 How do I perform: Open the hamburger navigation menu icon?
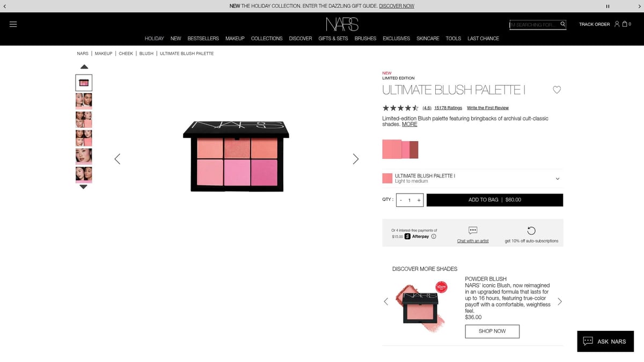[13, 24]
